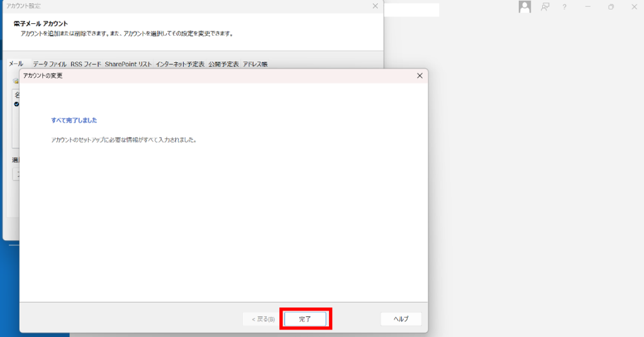Restore down the Outlook main window

[x=611, y=6]
